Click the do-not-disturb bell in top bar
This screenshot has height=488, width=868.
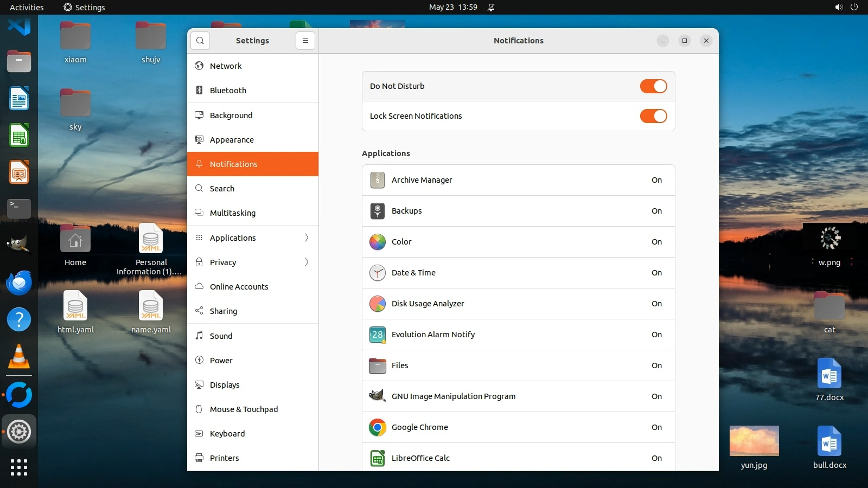(491, 8)
